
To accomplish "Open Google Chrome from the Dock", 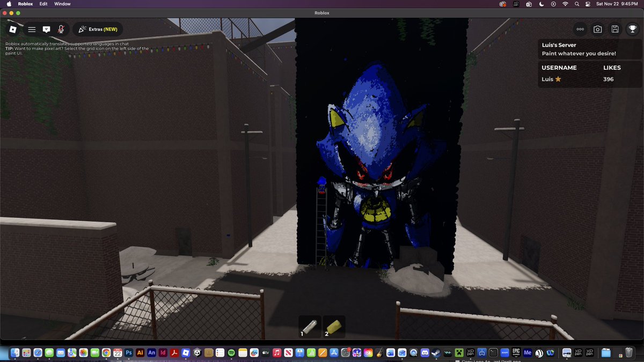I will (106, 353).
